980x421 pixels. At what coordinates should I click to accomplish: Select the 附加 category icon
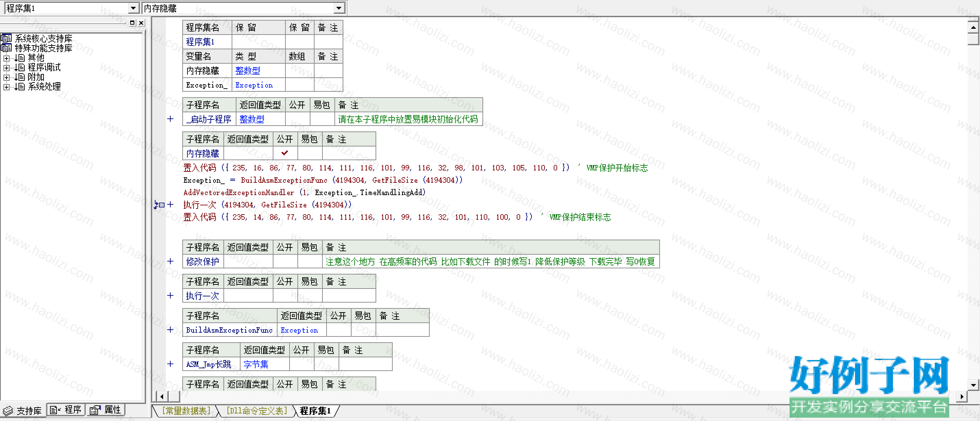20,77
